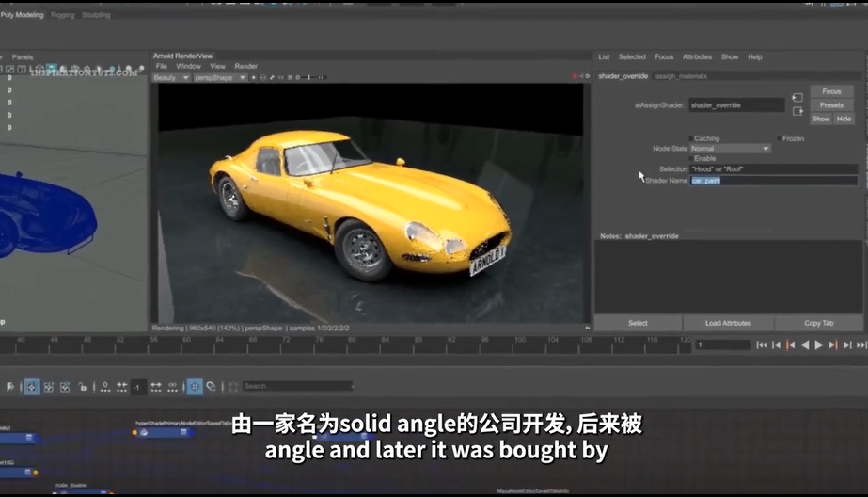Step forward one frame
This screenshot has width=868, height=497.
(x=847, y=345)
